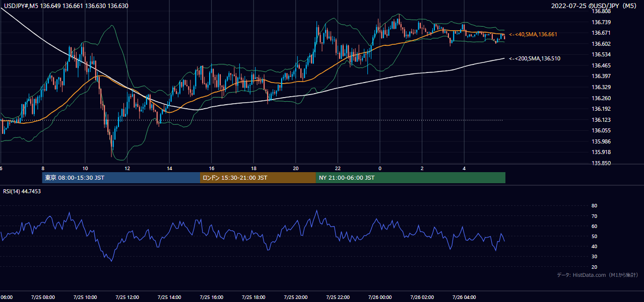The image size is (644, 302).
Task: Click price axis value 136.123
Action: (x=602, y=120)
